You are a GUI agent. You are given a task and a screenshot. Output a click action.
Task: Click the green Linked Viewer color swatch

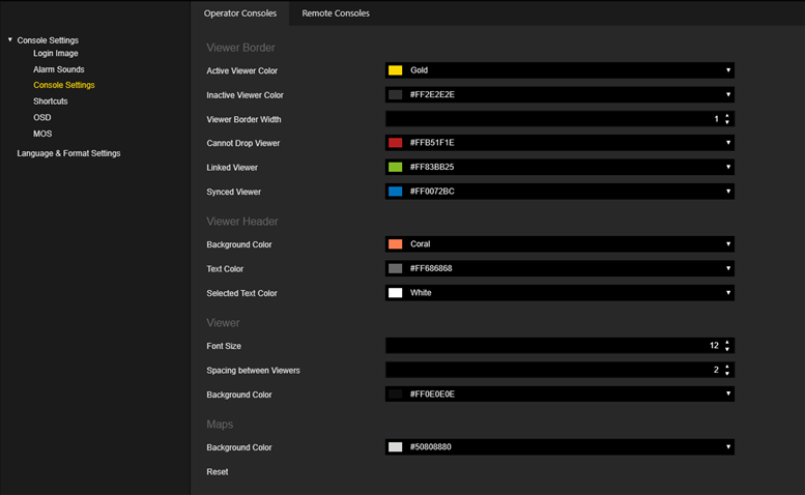click(x=395, y=167)
